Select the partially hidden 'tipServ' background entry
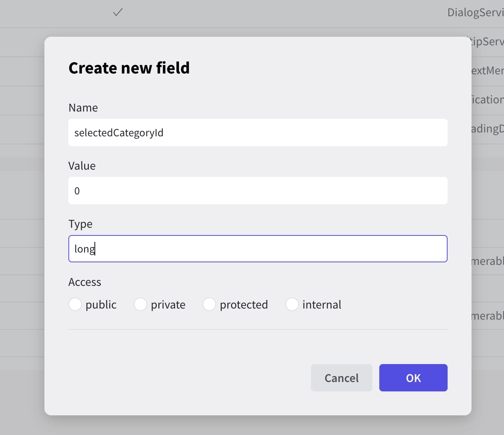The width and height of the screenshot is (504, 435). click(x=487, y=41)
